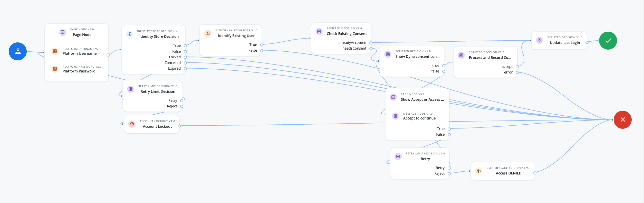644x203 pixels.
Task: Click the Retry node's Retry connector
Action: pos(449,168)
